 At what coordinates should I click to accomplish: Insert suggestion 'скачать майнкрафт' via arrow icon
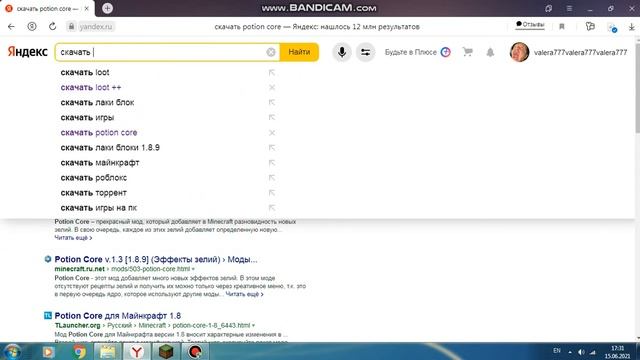(x=272, y=163)
